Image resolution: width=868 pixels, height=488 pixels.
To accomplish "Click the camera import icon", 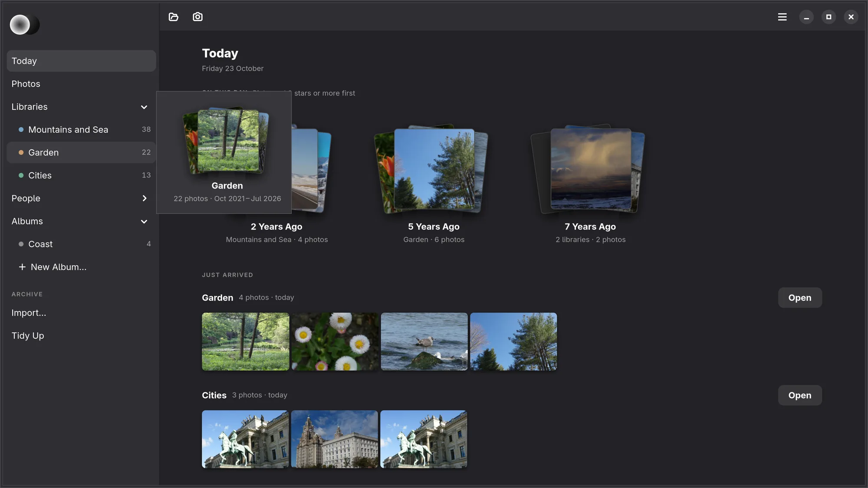I will coord(197,17).
